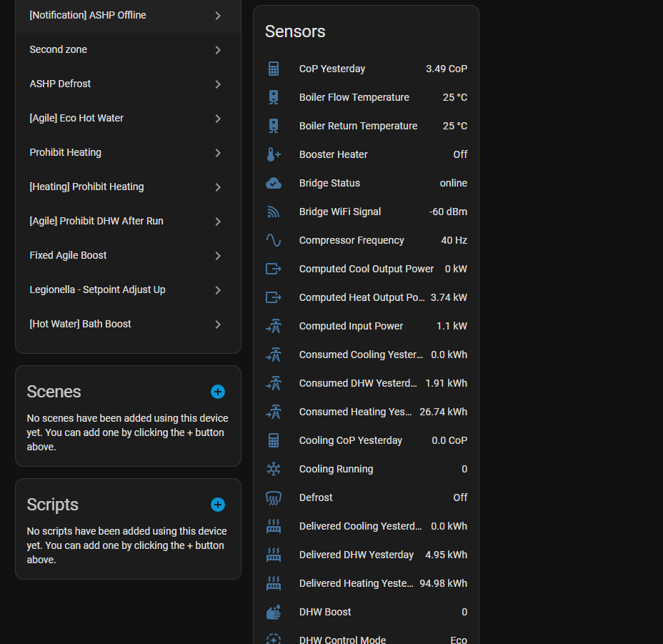The width and height of the screenshot is (663, 644).
Task: Click the defrost icon in the Sensors list
Action: coord(273,497)
